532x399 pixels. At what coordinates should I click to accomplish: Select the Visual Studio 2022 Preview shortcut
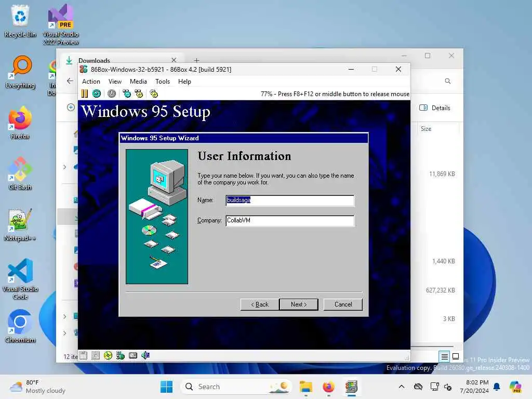[60, 24]
